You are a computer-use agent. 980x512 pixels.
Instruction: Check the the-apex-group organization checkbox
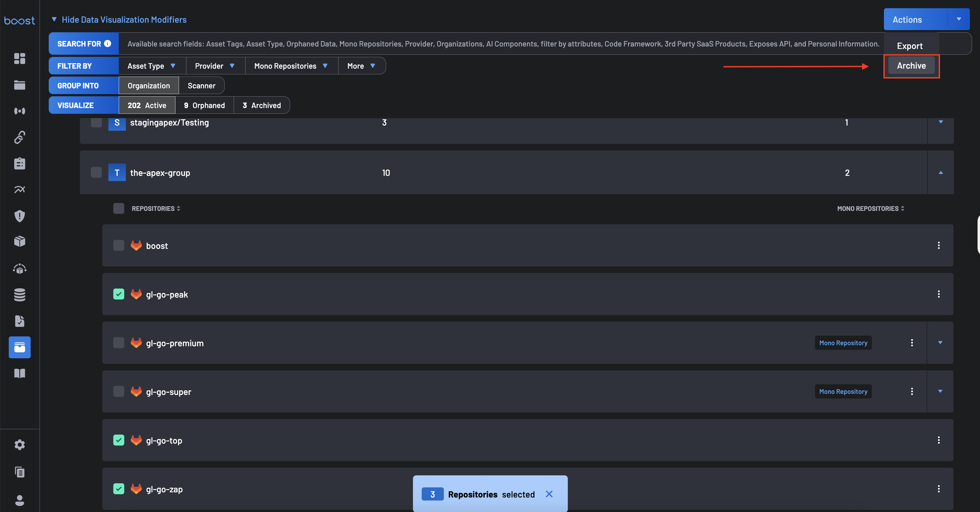pos(96,172)
